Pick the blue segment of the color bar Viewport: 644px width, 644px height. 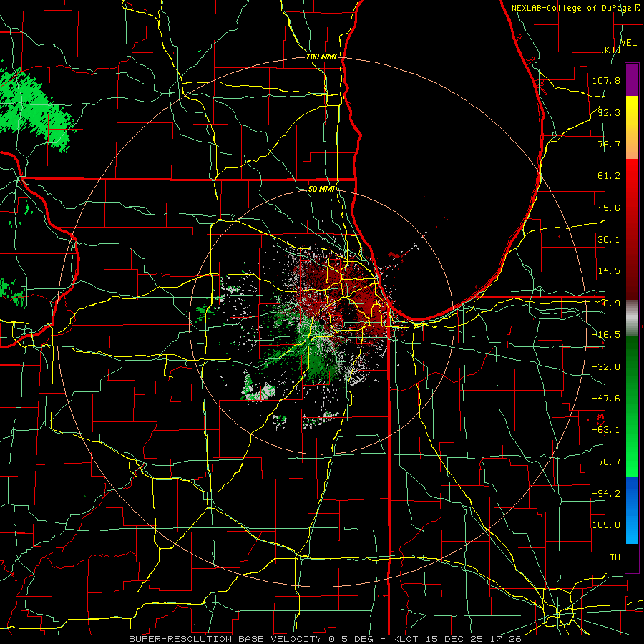pos(632,510)
